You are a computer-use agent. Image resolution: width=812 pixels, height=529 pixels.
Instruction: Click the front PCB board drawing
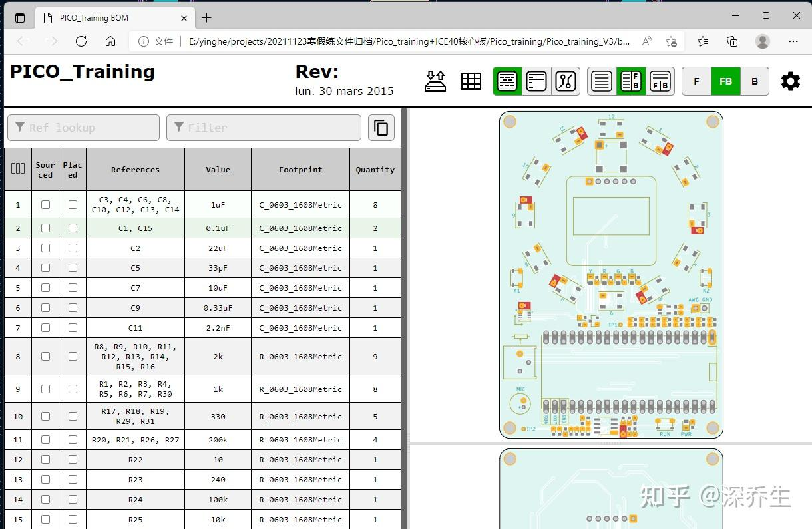(x=611, y=274)
